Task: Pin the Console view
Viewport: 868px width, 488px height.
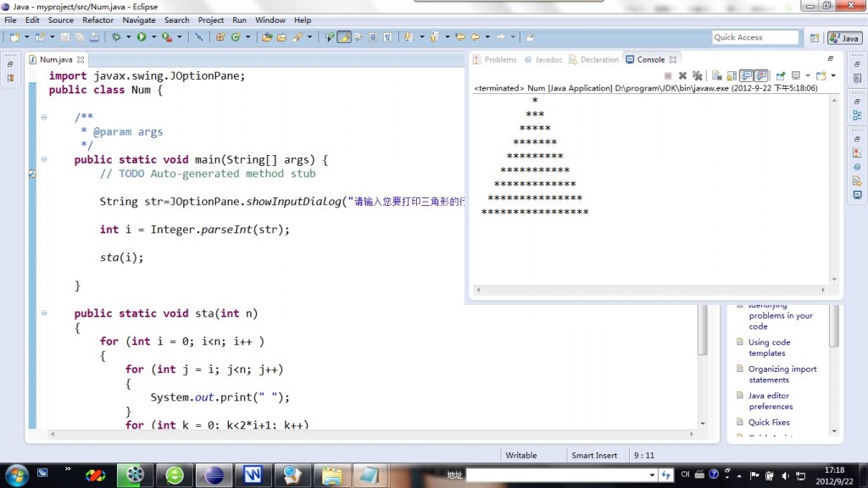Action: 782,75
